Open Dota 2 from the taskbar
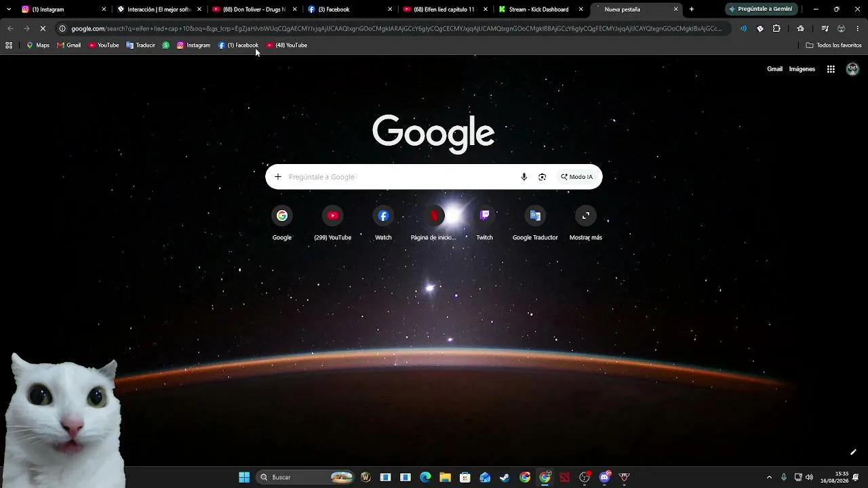The width and height of the screenshot is (868, 488). point(565,477)
